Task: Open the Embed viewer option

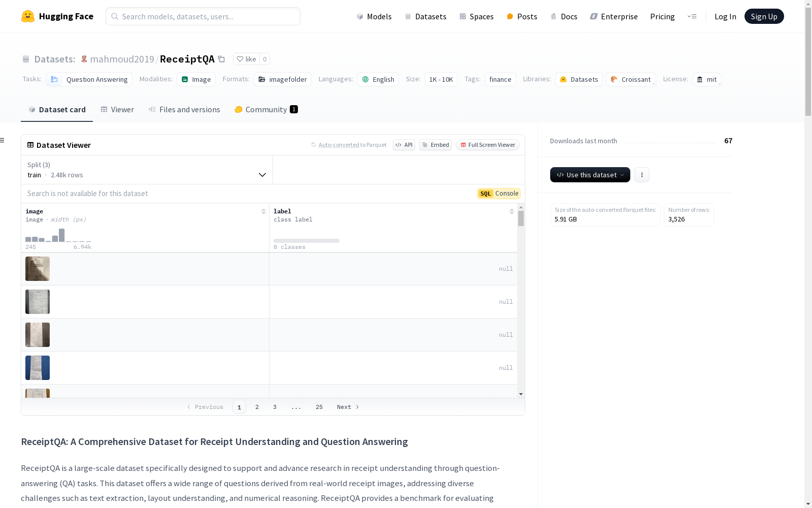Action: coord(435,145)
